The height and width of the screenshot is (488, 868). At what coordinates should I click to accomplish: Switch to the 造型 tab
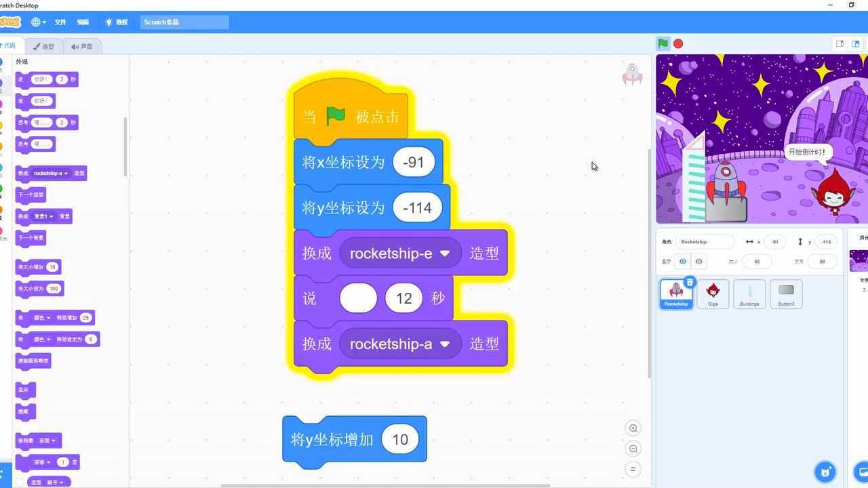(44, 46)
